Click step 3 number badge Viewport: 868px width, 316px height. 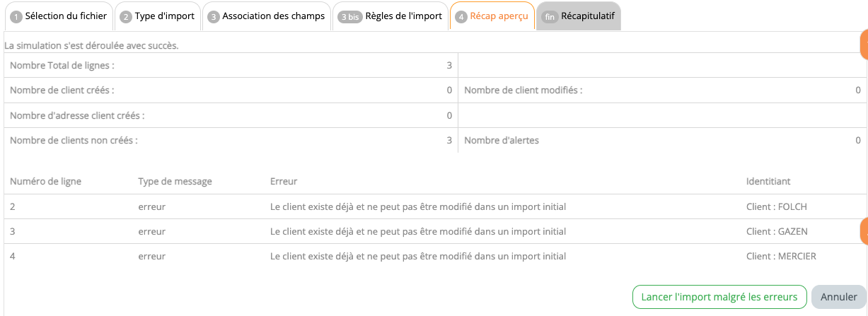click(x=214, y=16)
